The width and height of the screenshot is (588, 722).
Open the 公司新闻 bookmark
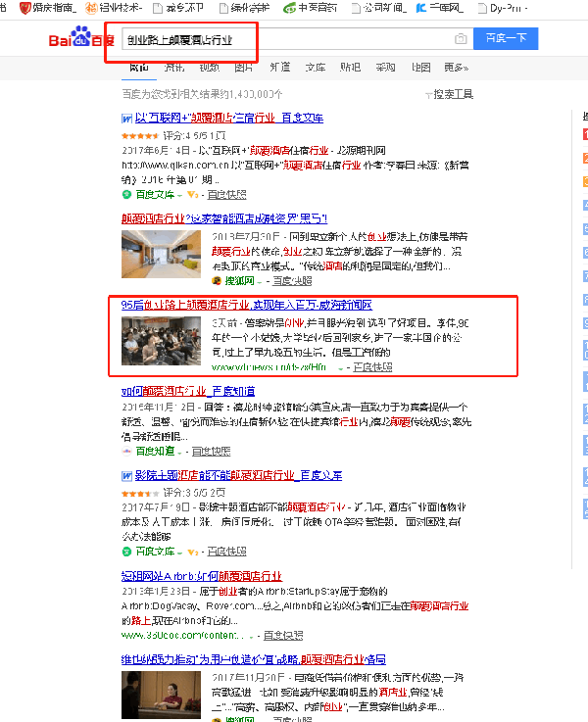(x=379, y=8)
